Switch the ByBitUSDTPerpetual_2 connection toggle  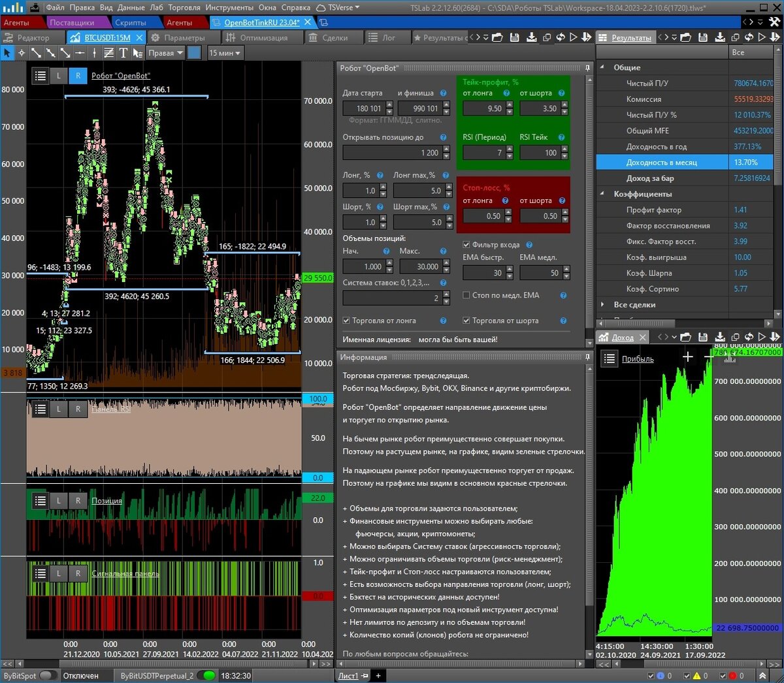(x=207, y=676)
